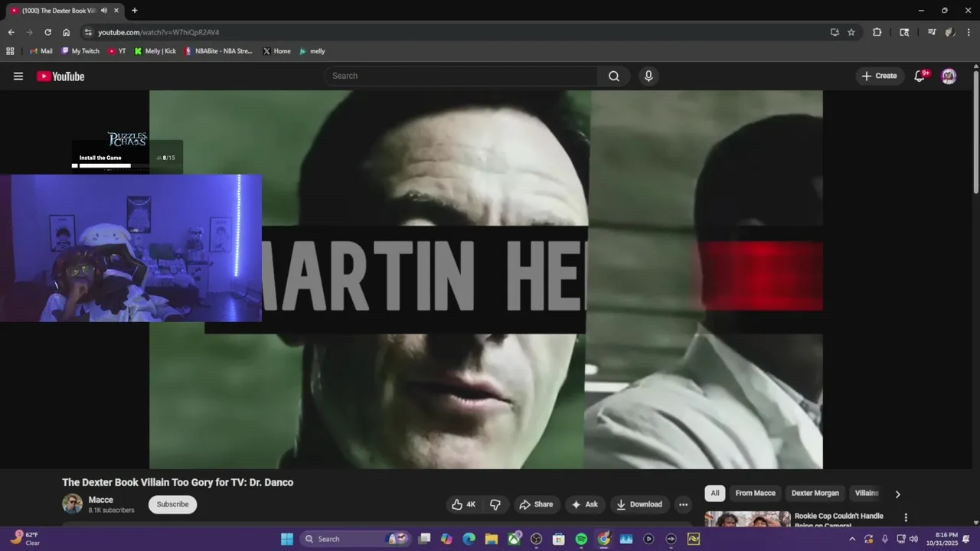Viewport: 980px width, 551px height.
Task: Open the Rookie Cop Couldn't Handle video thumbnail
Action: click(747, 519)
